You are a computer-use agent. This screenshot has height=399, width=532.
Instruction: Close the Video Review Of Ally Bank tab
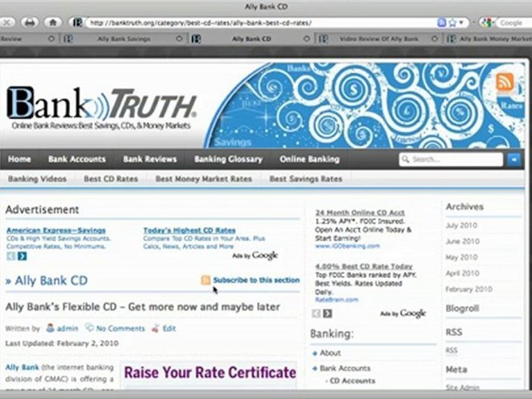(x=434, y=39)
